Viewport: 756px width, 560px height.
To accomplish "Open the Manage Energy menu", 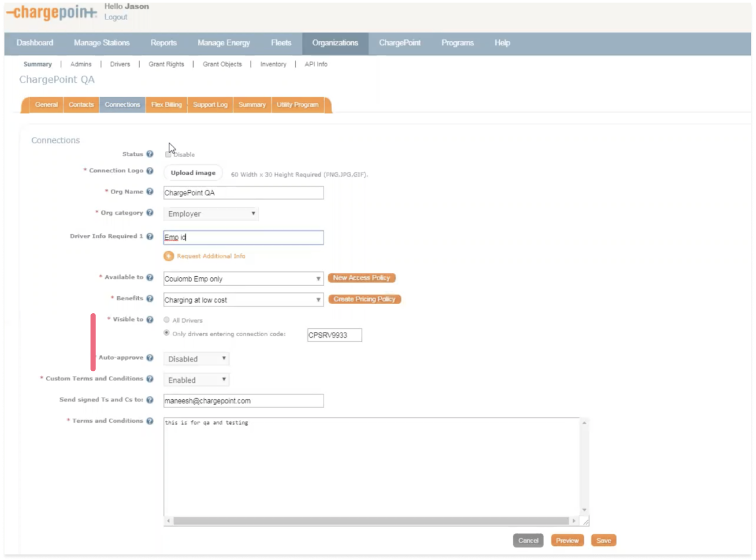I will click(x=223, y=43).
